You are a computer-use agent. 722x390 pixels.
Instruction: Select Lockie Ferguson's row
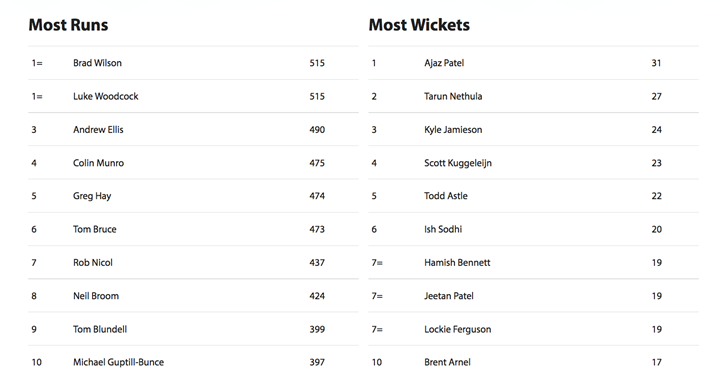click(533, 329)
